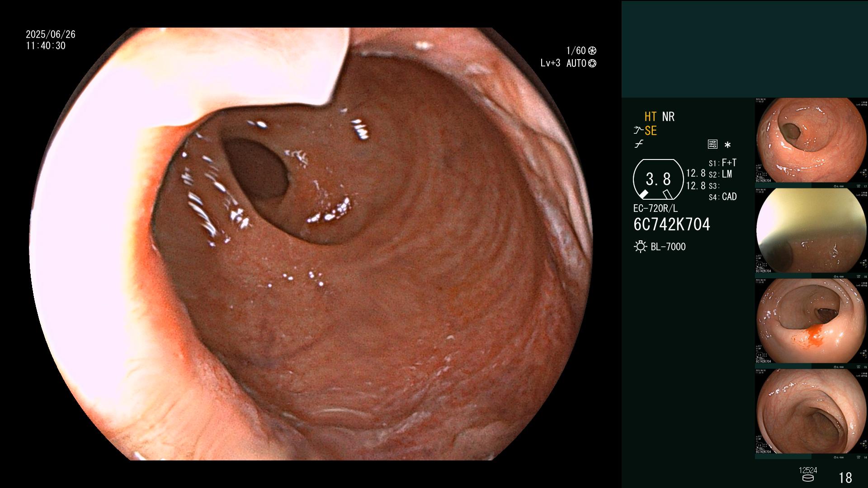Click the HT mode indicator

click(x=651, y=117)
